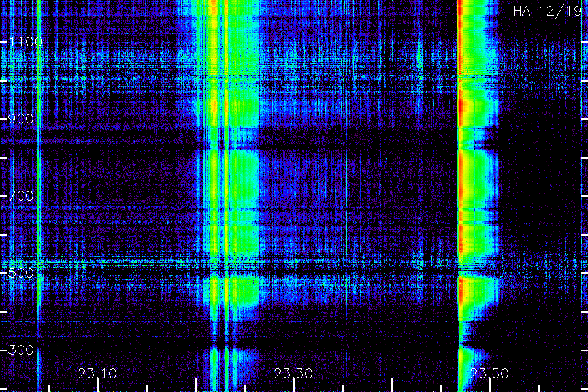Screen dimensions: 588x392
Task: Click the 300 frequency axis label
Action: 21,350
